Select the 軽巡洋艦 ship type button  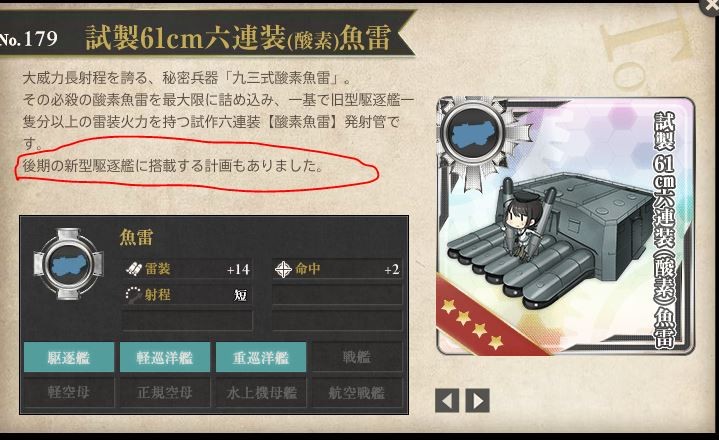click(165, 357)
